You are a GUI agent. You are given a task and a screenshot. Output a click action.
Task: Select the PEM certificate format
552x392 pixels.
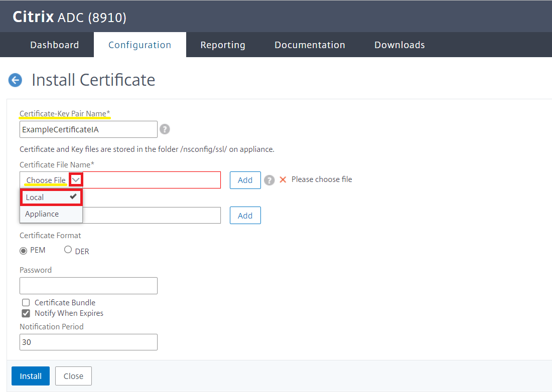pos(23,251)
